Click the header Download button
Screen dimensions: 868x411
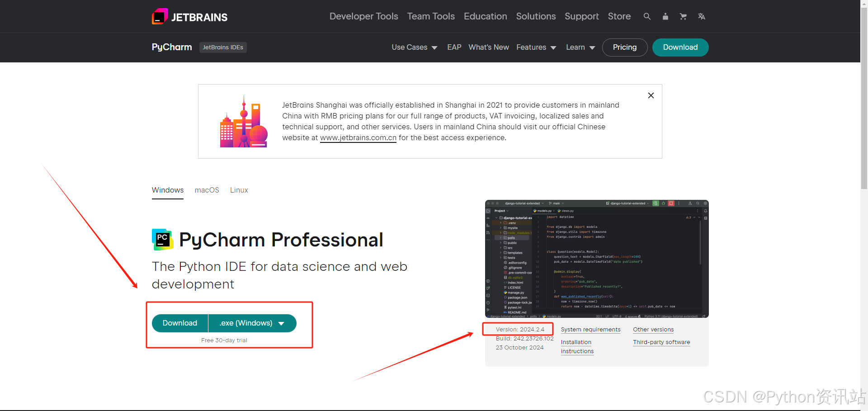(x=680, y=47)
